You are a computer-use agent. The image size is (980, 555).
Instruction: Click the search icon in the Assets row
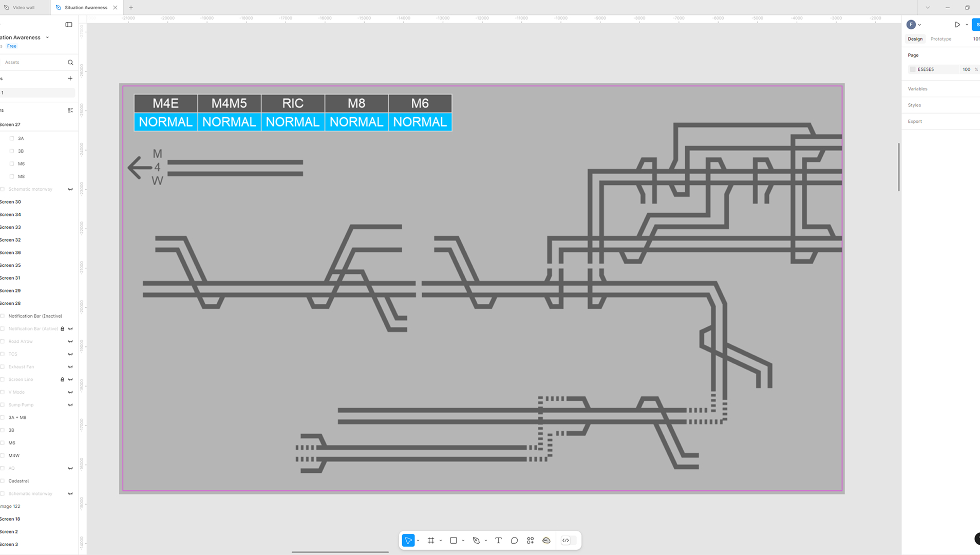(x=70, y=62)
